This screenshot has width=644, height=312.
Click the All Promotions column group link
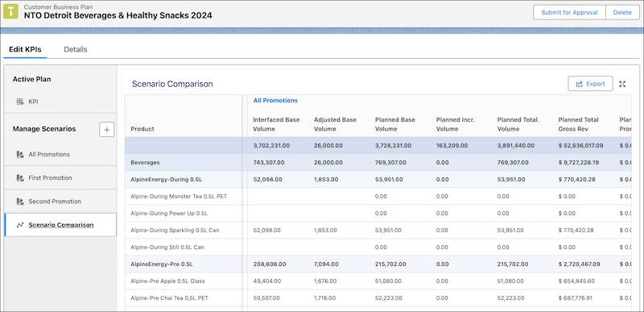pos(275,100)
